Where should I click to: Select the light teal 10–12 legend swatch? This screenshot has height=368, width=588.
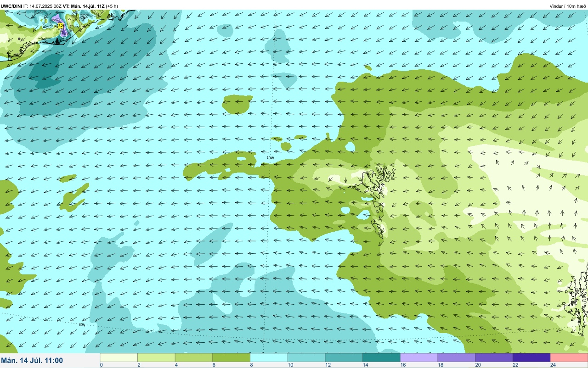click(306, 357)
